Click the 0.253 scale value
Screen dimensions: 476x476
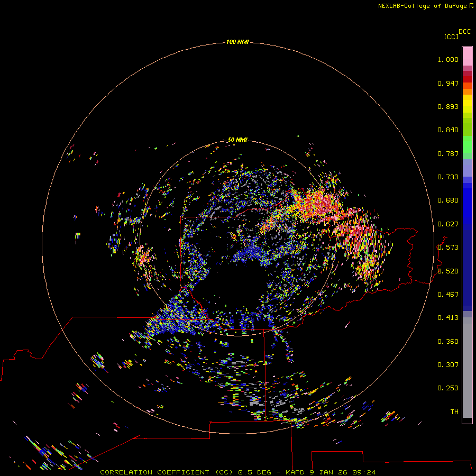[448, 388]
